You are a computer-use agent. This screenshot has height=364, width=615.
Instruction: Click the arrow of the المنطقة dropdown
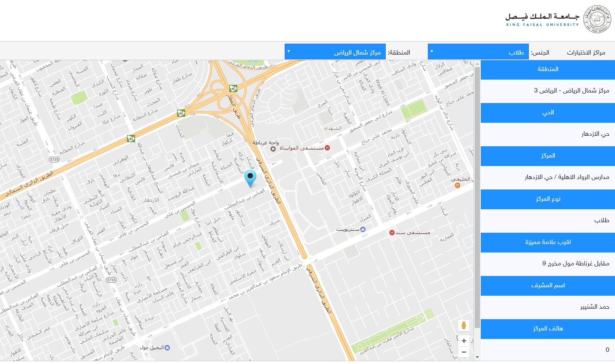pyautogui.click(x=289, y=51)
